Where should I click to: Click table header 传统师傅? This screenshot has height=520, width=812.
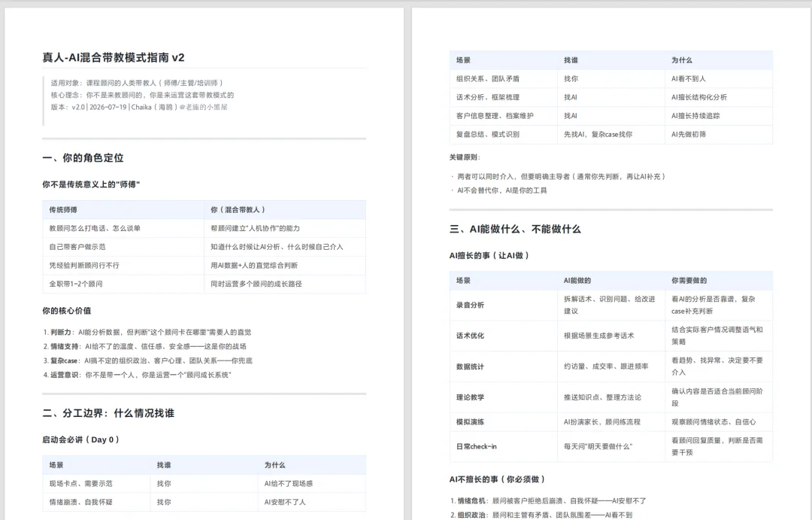tap(63, 210)
